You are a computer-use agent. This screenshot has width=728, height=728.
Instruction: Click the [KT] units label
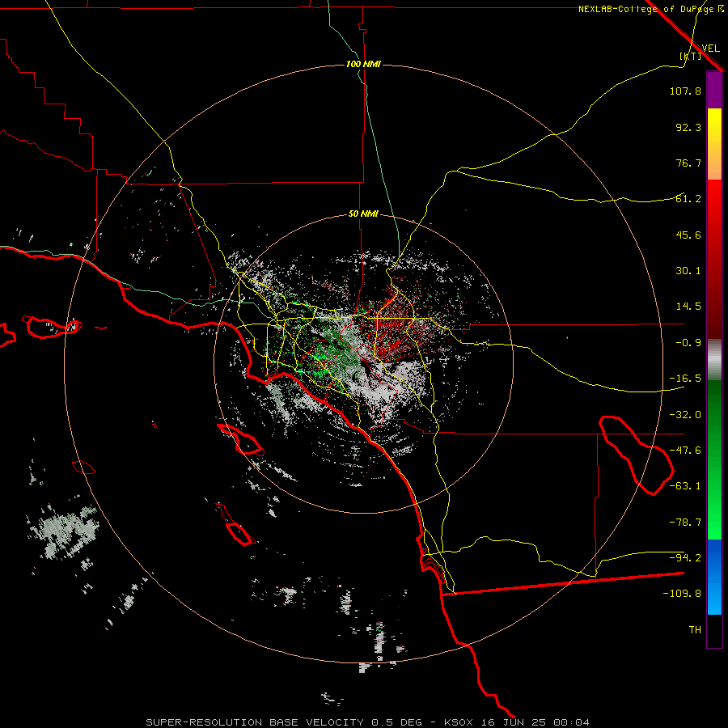click(691, 56)
